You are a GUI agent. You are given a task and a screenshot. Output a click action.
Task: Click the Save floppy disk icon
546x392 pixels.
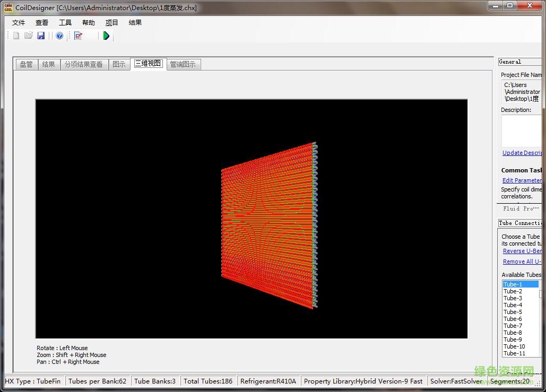(41, 36)
